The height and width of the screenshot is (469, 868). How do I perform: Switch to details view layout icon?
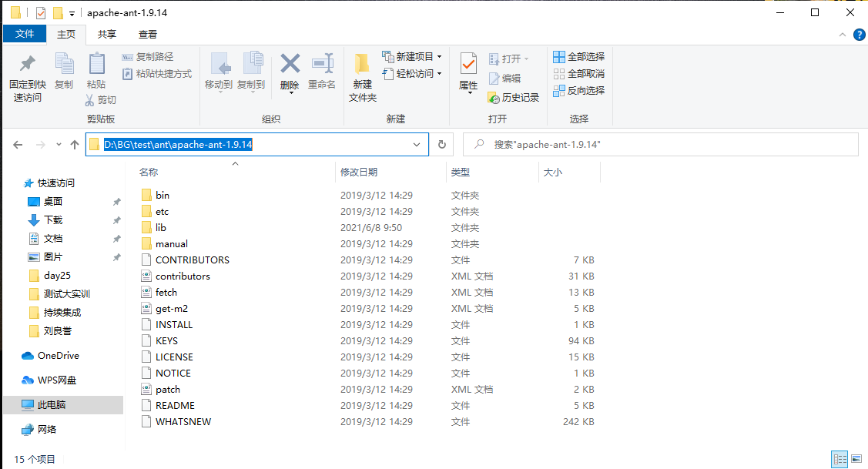840,458
